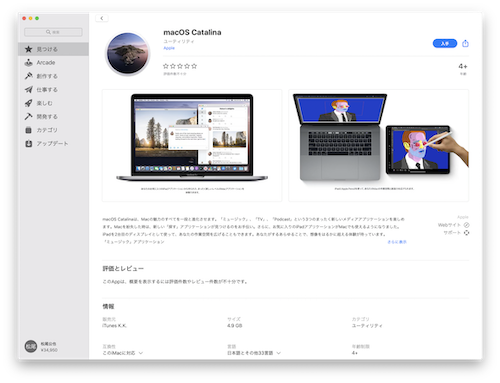500x383 pixels.
Task: Click the Updates download icon
Action: point(29,144)
